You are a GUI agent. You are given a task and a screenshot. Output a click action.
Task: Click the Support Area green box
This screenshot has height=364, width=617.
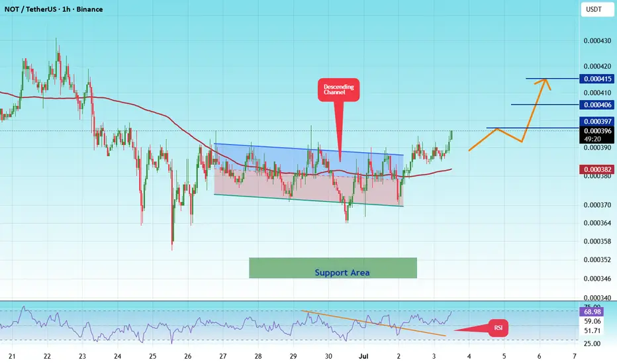(x=333, y=268)
